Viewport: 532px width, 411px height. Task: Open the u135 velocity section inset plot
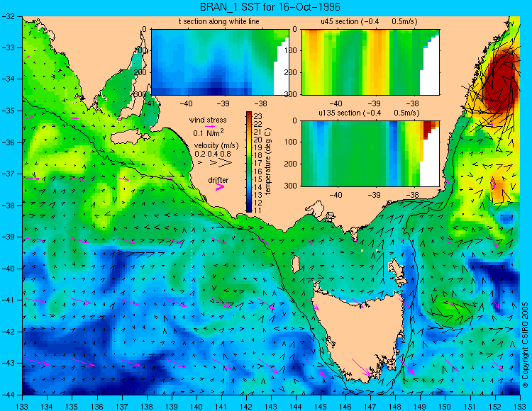click(x=370, y=154)
